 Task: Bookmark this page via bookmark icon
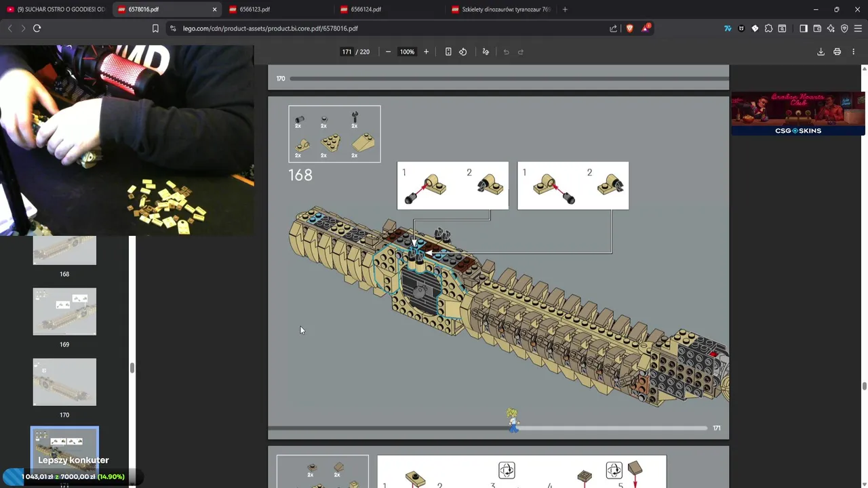pyautogui.click(x=155, y=28)
